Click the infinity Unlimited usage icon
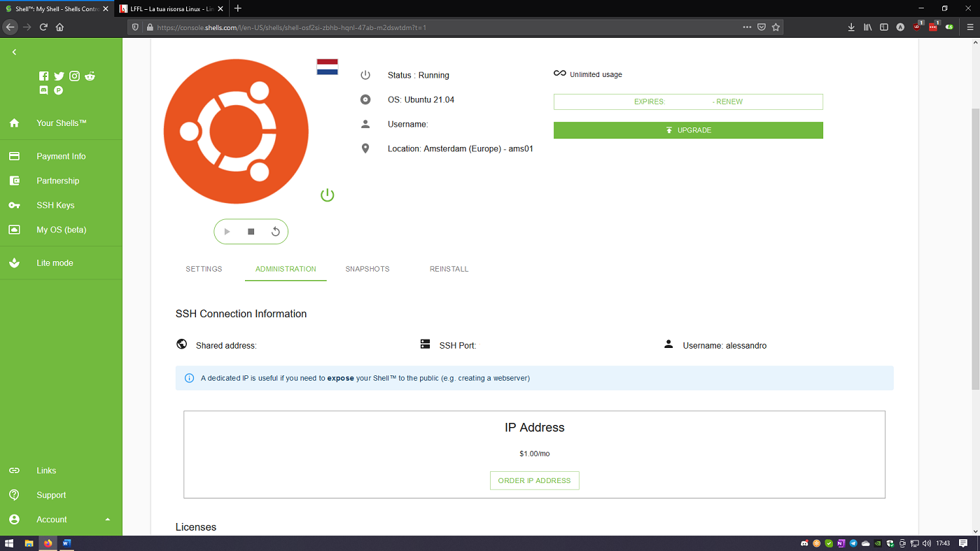 pos(559,74)
